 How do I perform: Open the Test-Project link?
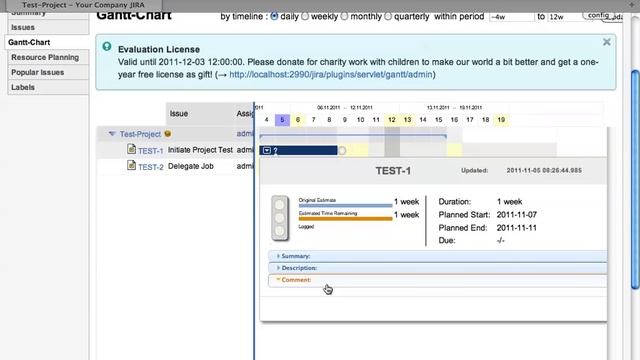click(140, 134)
